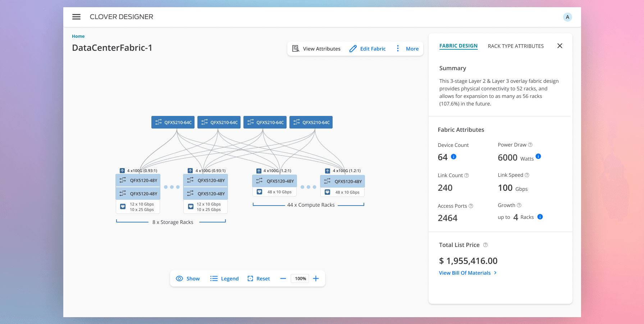
Task: Click the Device Count info icon
Action: click(x=454, y=157)
